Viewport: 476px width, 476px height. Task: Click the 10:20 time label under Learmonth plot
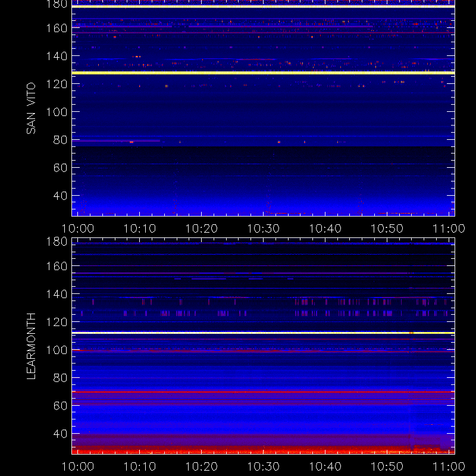[202, 466]
